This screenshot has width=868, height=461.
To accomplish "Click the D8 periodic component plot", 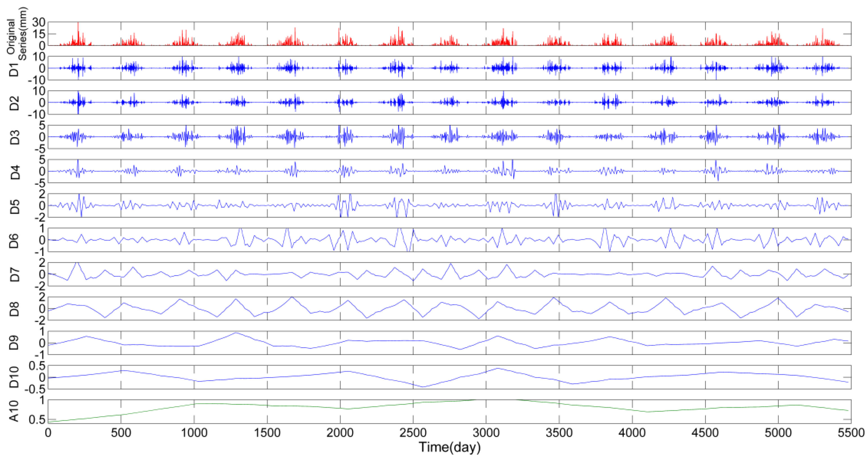I will click(x=449, y=309).
